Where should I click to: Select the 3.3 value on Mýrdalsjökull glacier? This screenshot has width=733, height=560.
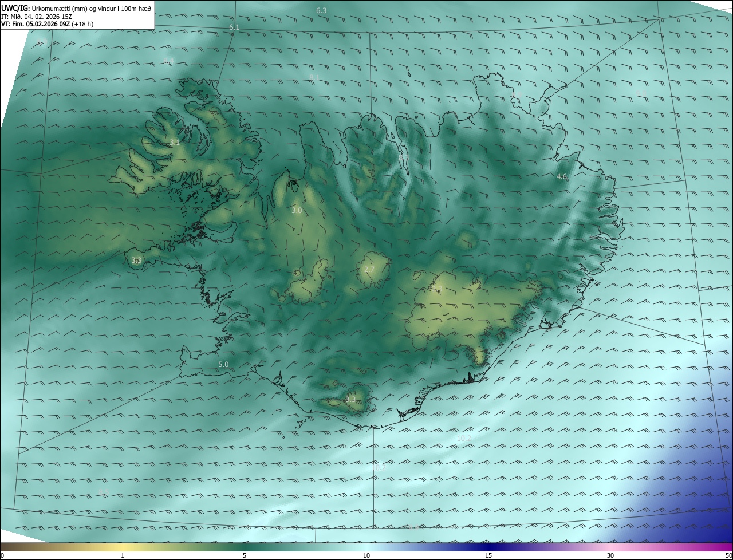click(351, 399)
